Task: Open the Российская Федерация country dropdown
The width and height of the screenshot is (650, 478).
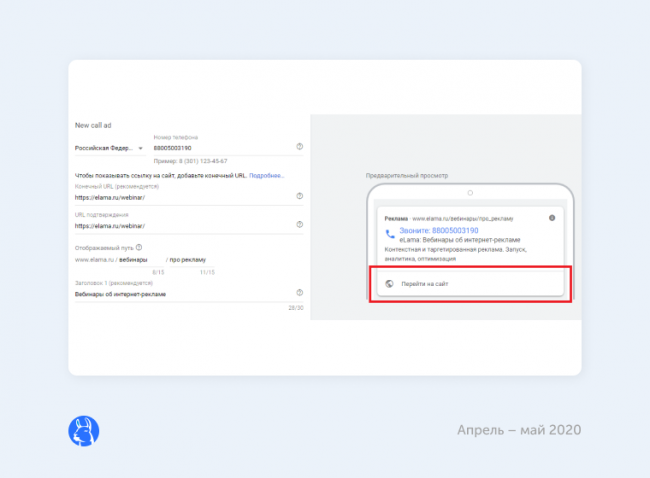Action: coord(109,148)
